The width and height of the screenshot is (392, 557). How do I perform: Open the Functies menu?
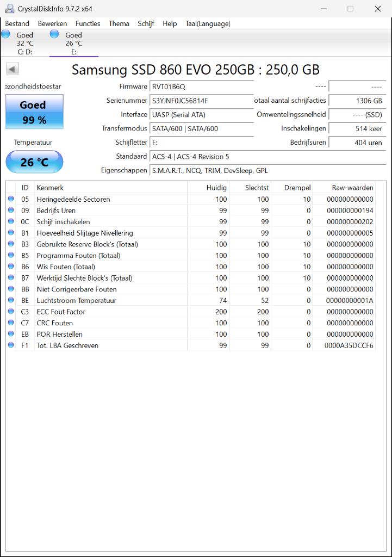88,23
